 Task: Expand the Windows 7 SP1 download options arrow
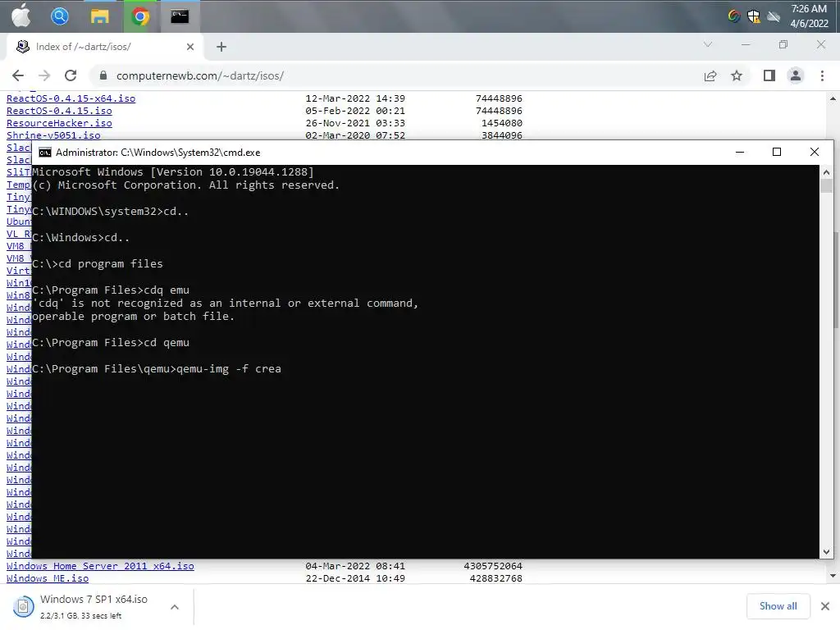pos(175,607)
